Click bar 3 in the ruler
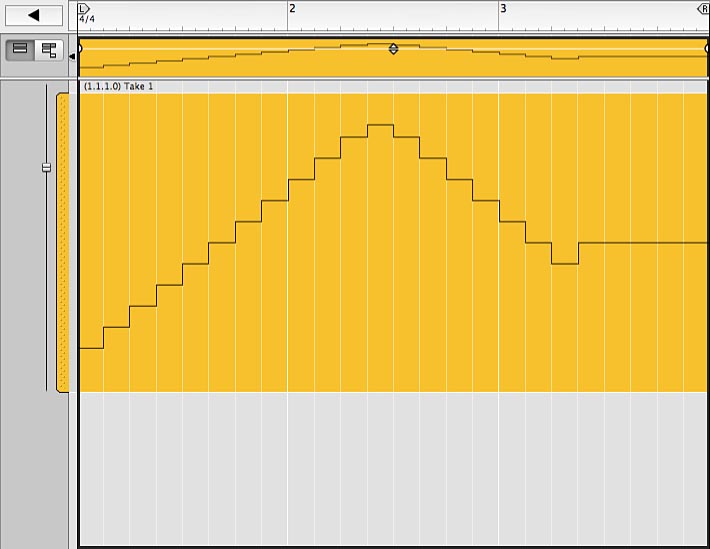This screenshot has width=710, height=549. (503, 9)
